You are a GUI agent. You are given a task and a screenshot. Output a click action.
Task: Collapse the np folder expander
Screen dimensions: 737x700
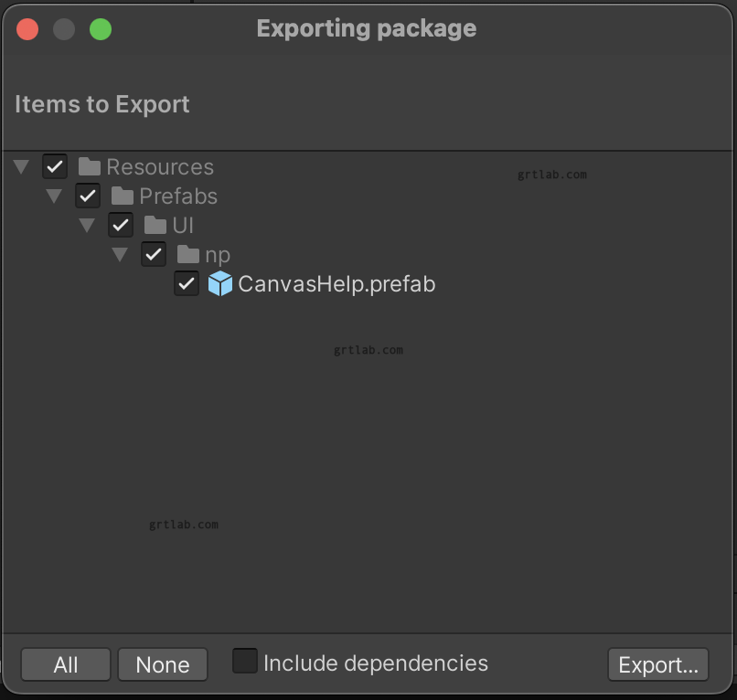(120, 254)
